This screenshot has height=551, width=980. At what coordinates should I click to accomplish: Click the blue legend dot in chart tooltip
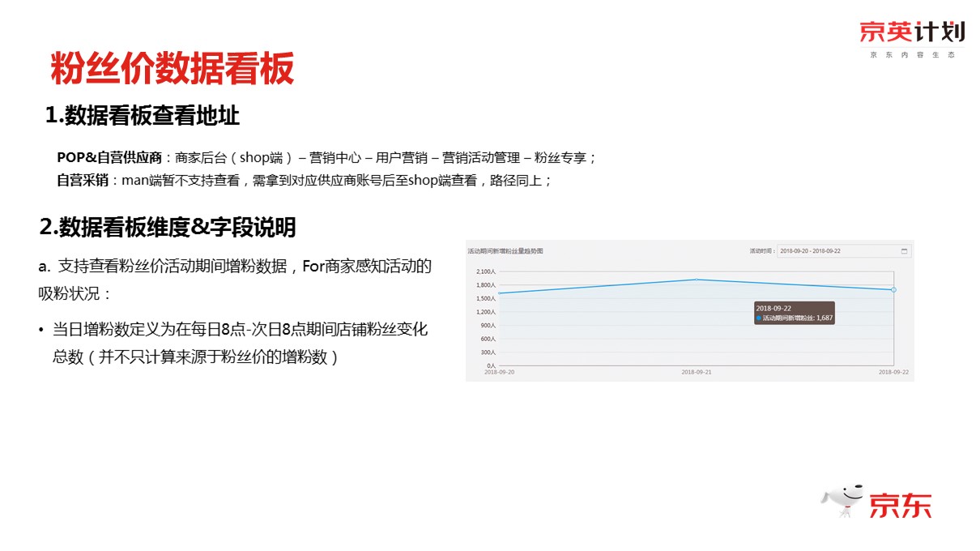pyautogui.click(x=759, y=318)
